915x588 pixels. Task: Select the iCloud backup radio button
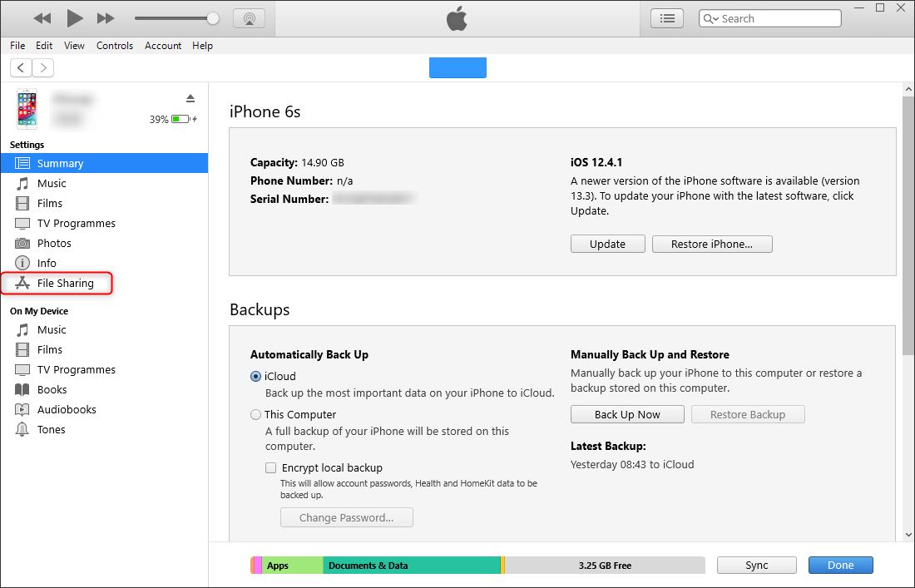tap(255, 376)
